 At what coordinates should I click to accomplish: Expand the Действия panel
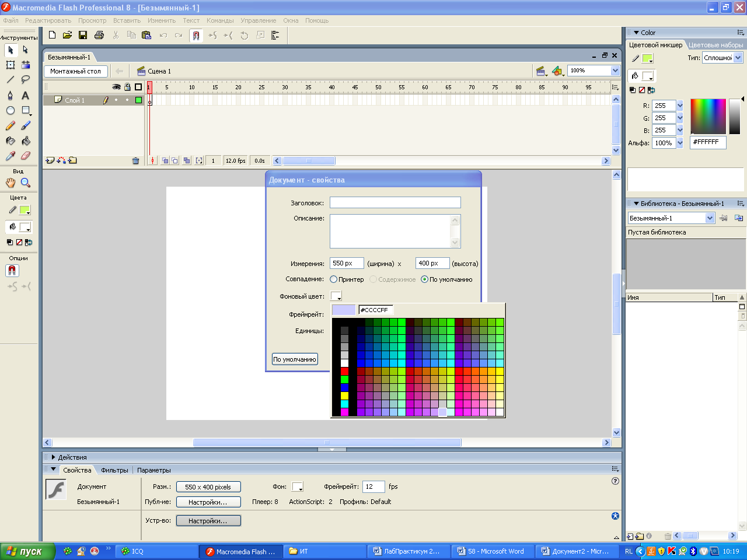(54, 457)
